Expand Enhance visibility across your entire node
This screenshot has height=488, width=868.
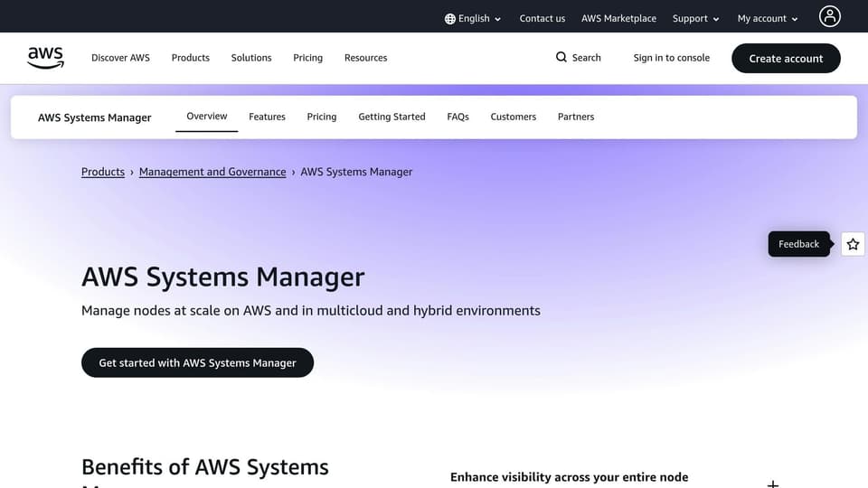(773, 483)
